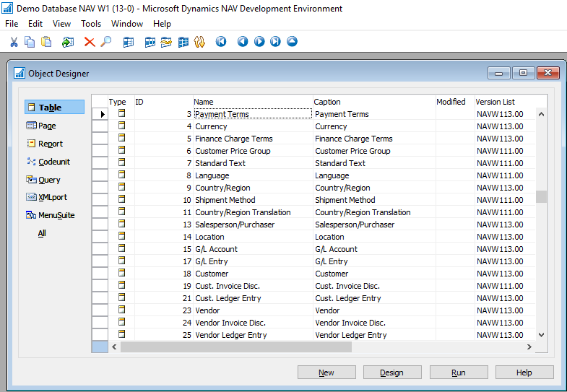Select the Payment Terms name cell
This screenshot has width=567, height=392.
tap(253, 114)
